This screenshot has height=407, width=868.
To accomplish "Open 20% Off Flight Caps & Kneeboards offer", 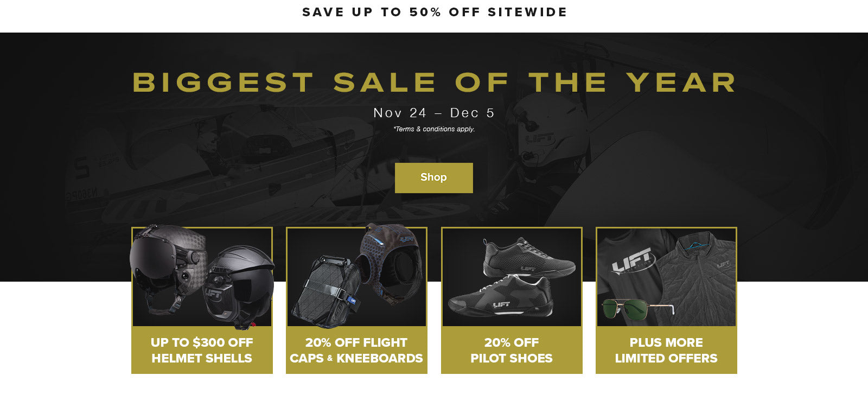I will (356, 350).
